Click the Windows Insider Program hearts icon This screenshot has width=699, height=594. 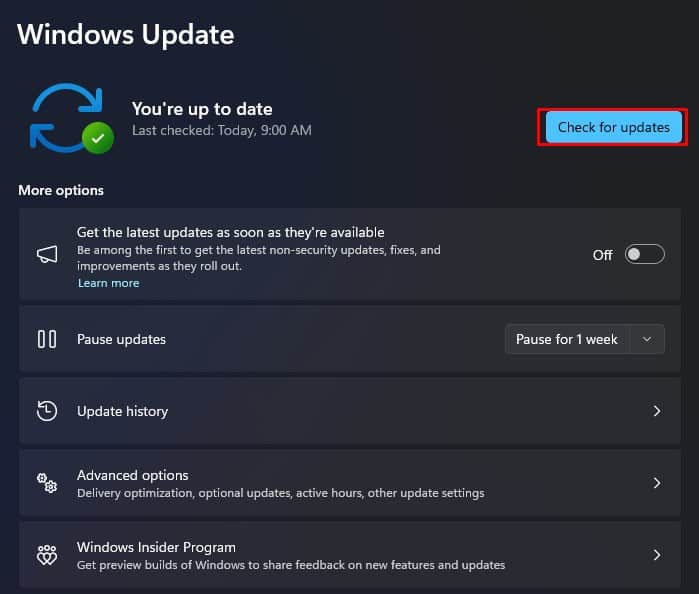[47, 555]
